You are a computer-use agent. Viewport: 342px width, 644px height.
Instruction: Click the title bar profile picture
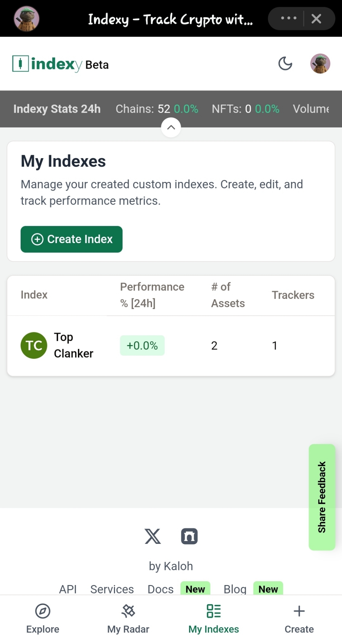point(27,19)
